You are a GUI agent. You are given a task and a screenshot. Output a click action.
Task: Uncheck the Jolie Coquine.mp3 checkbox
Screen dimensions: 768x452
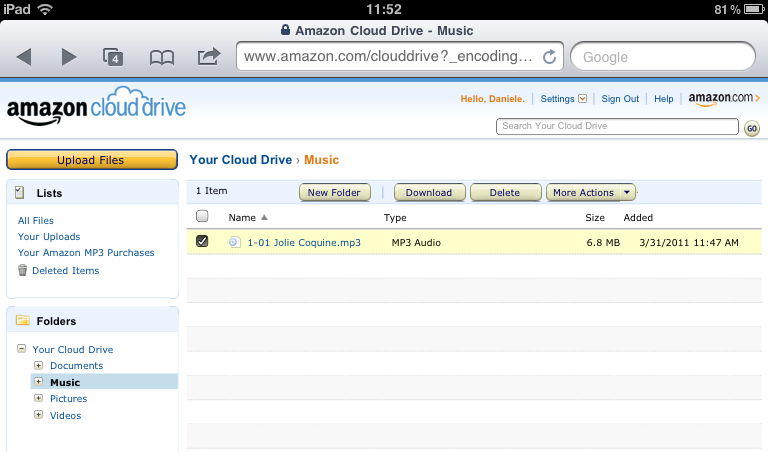[x=203, y=241]
